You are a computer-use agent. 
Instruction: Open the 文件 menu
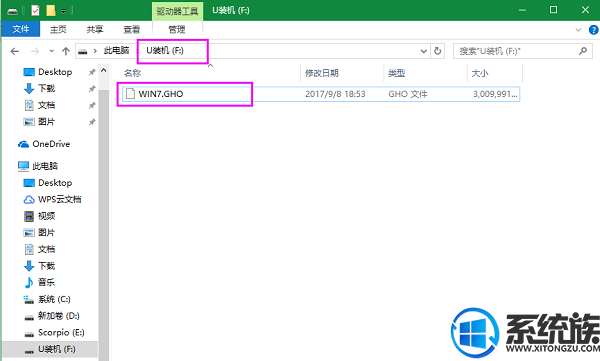coord(21,29)
